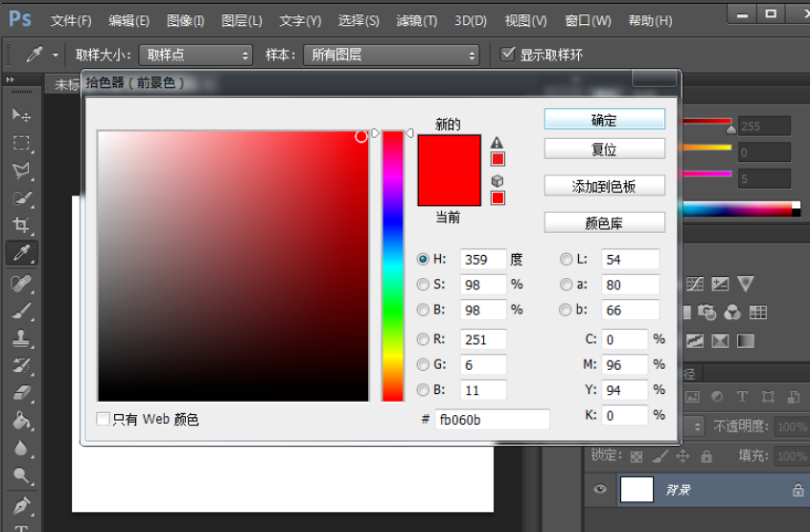Screen dimensions: 810x532
Task: Open the 窗口(W) menu
Action: 588,21
